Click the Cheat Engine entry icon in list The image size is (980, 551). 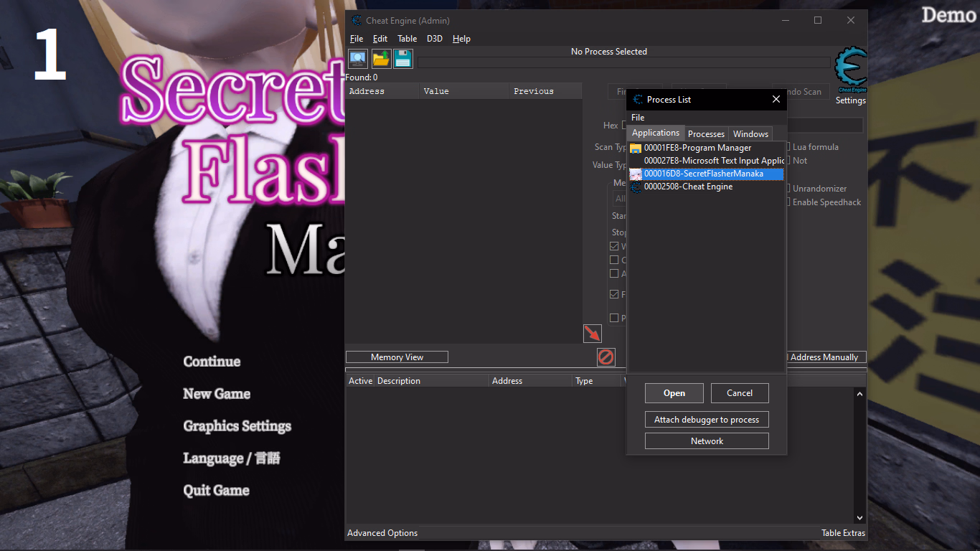(x=636, y=187)
